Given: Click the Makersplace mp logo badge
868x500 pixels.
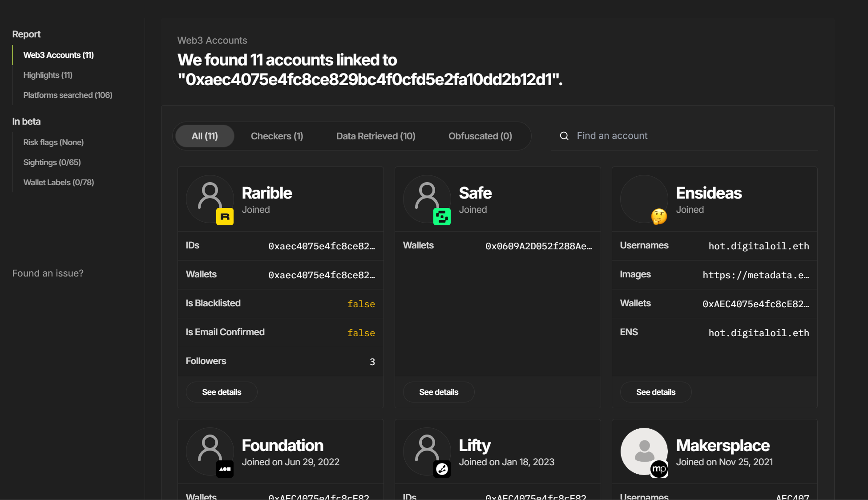Looking at the screenshot, I should [659, 469].
